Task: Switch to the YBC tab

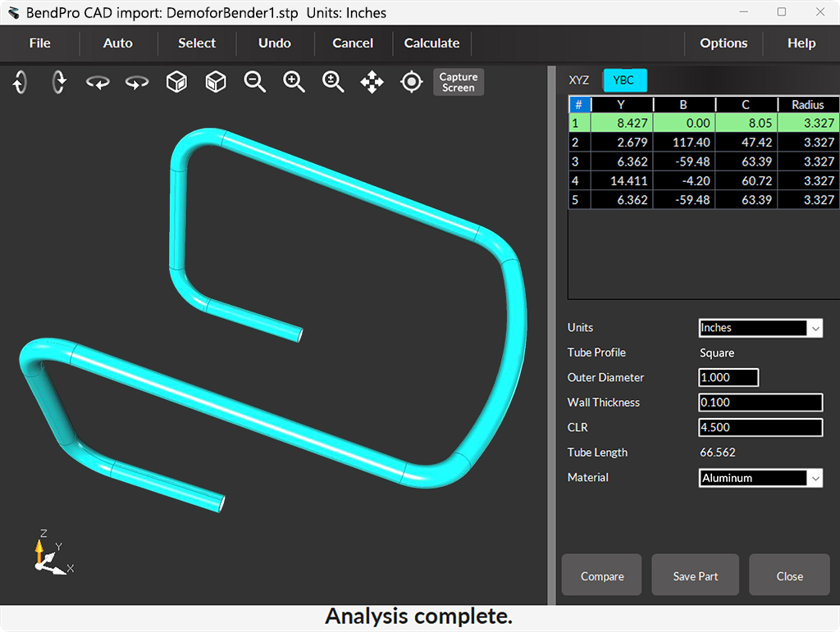Action: pyautogui.click(x=624, y=80)
